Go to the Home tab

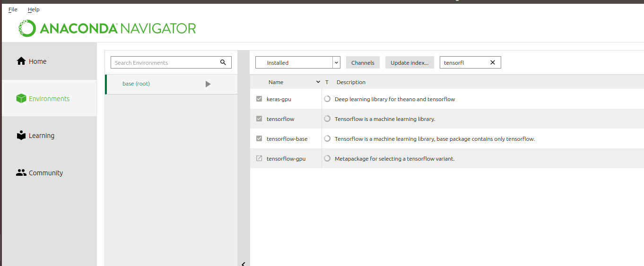tap(49, 61)
